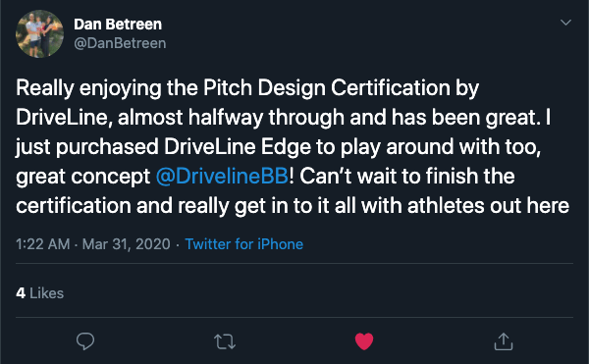Click the Likes label text
The image size is (589, 364).
(x=46, y=293)
